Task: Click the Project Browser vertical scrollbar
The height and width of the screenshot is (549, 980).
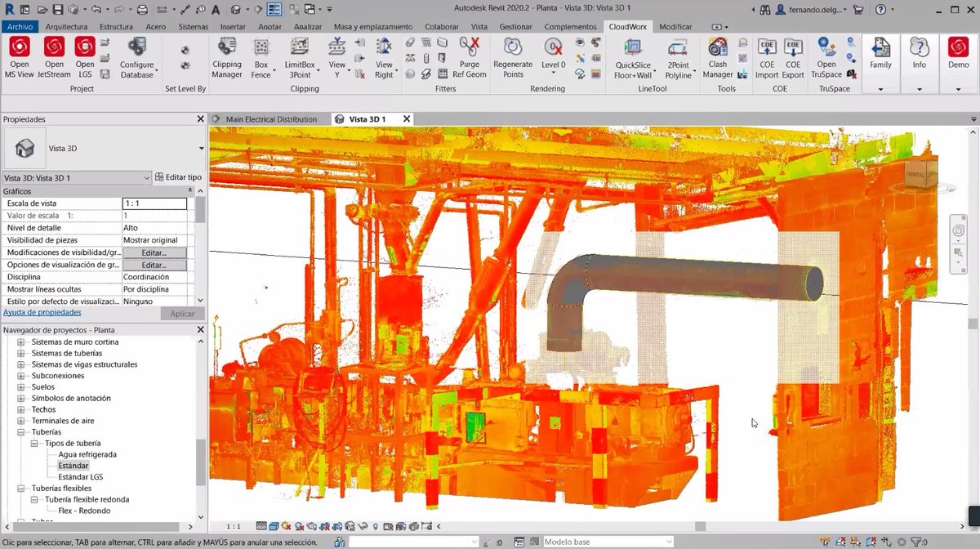Action: [x=201, y=463]
